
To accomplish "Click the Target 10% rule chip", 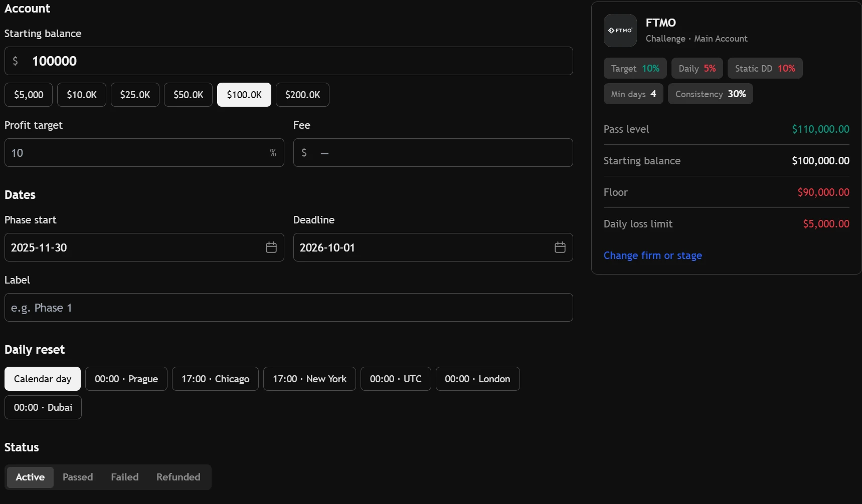I will (x=635, y=69).
